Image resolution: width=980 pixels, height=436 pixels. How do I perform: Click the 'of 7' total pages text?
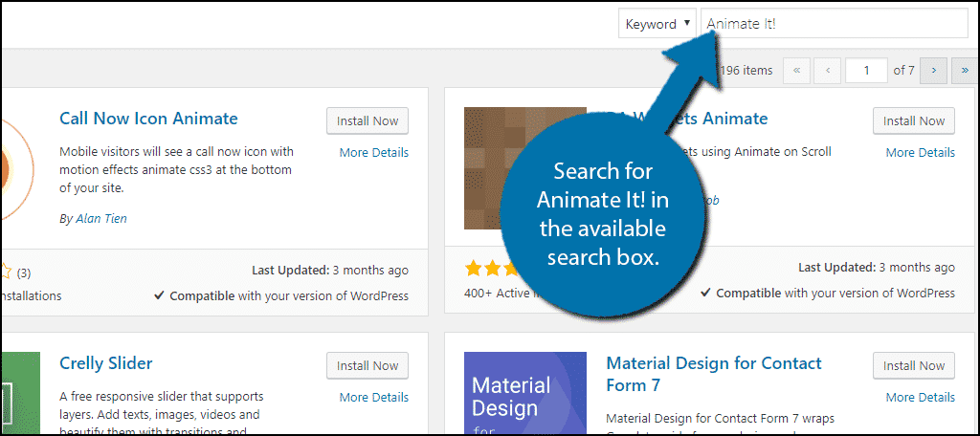pyautogui.click(x=903, y=71)
